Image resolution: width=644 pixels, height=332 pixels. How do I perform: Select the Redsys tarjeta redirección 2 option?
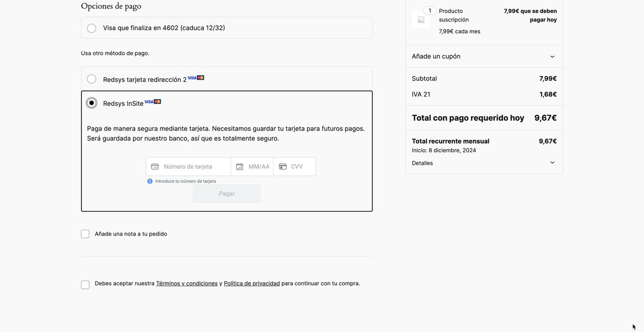click(x=91, y=78)
